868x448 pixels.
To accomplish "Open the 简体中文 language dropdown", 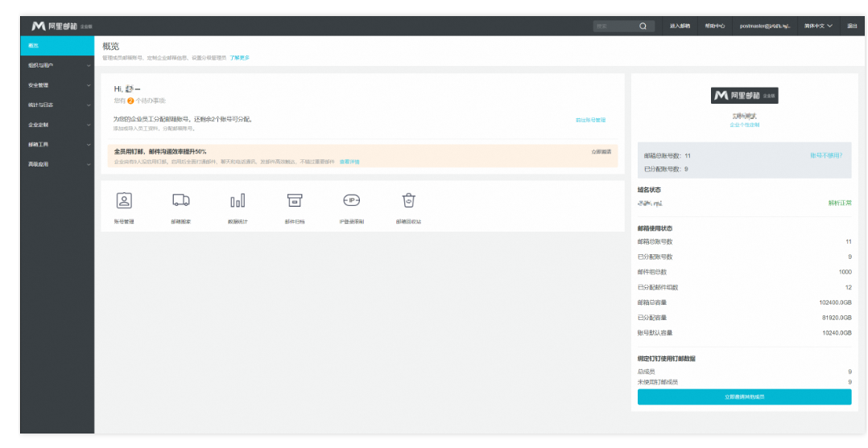I will click(818, 26).
